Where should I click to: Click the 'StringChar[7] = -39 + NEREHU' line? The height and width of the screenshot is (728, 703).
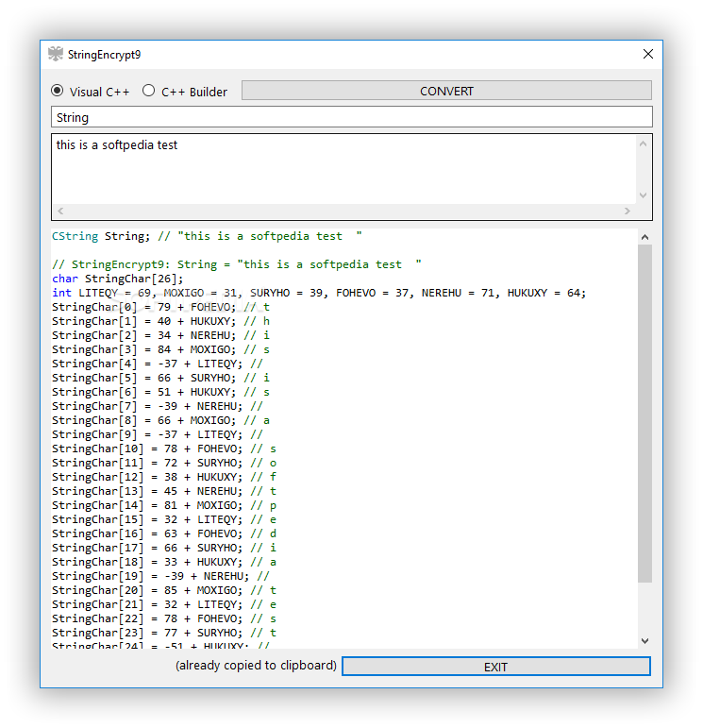click(x=158, y=406)
